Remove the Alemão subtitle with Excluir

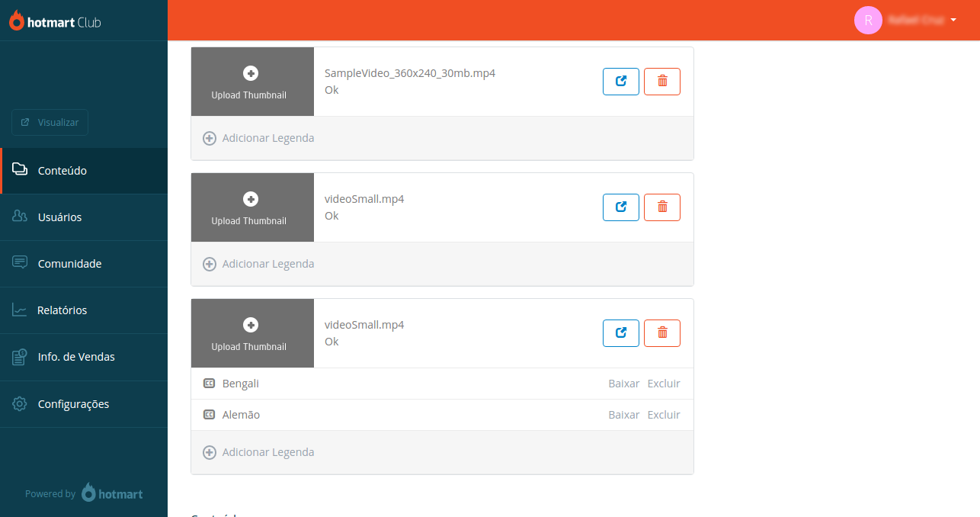coord(664,415)
